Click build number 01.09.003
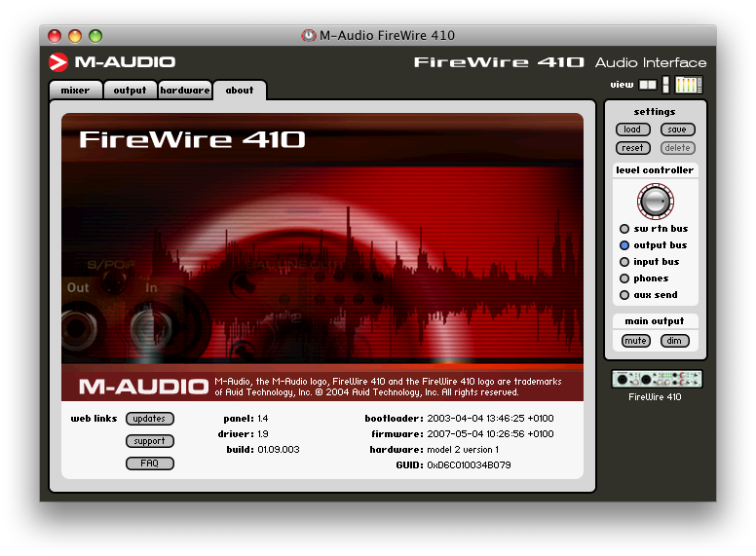This screenshot has width=756, height=556. [279, 450]
